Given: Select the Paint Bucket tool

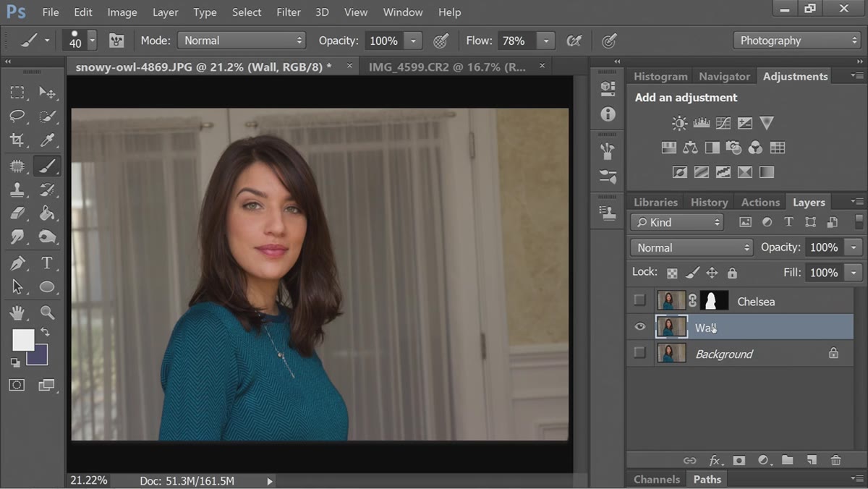Looking at the screenshot, I should tap(47, 213).
